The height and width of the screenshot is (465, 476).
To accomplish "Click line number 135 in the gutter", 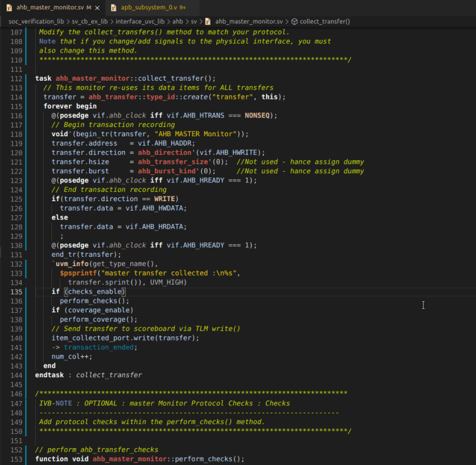I will click(x=16, y=291).
